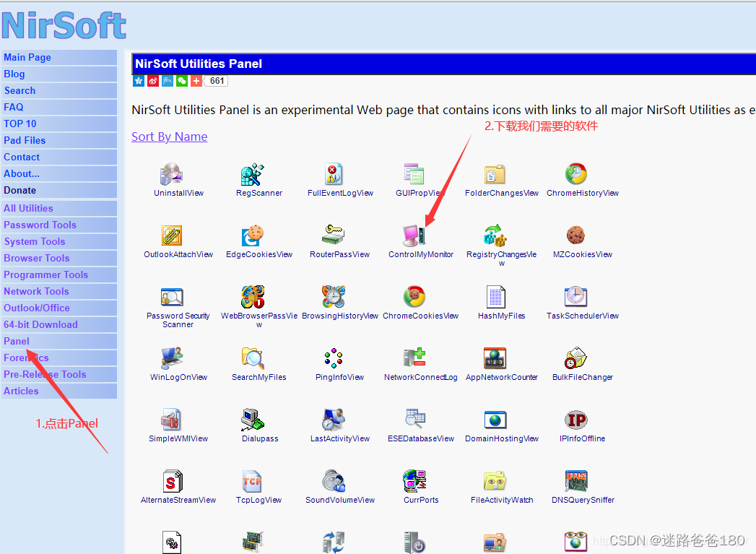Open the BrowsingHistoryView icon

333,297
